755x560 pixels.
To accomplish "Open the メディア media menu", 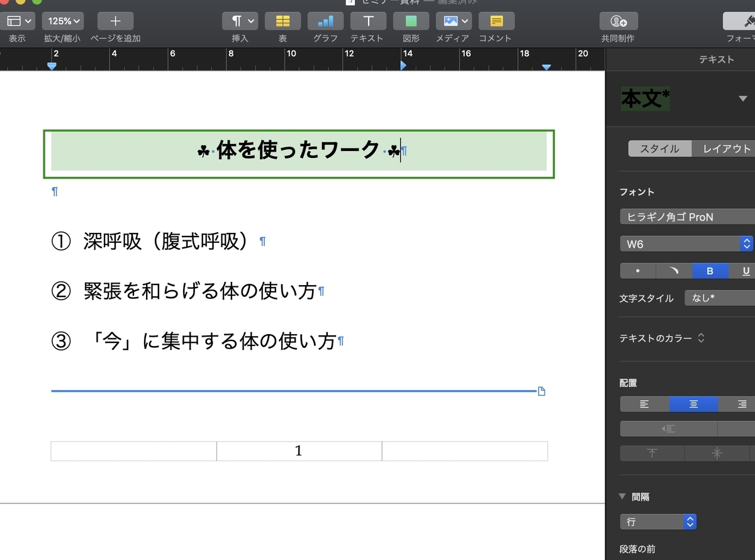I will pyautogui.click(x=454, y=21).
